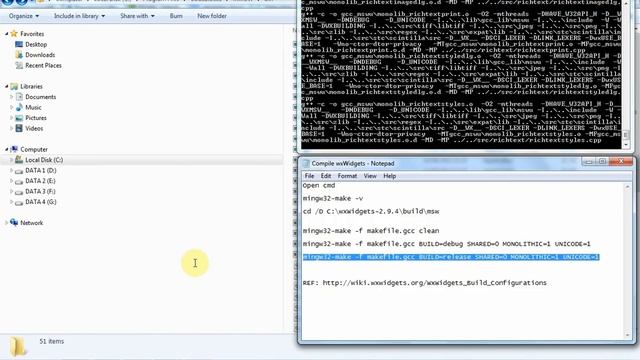
Task: Click the Downloads folder icon
Action: pos(19,55)
